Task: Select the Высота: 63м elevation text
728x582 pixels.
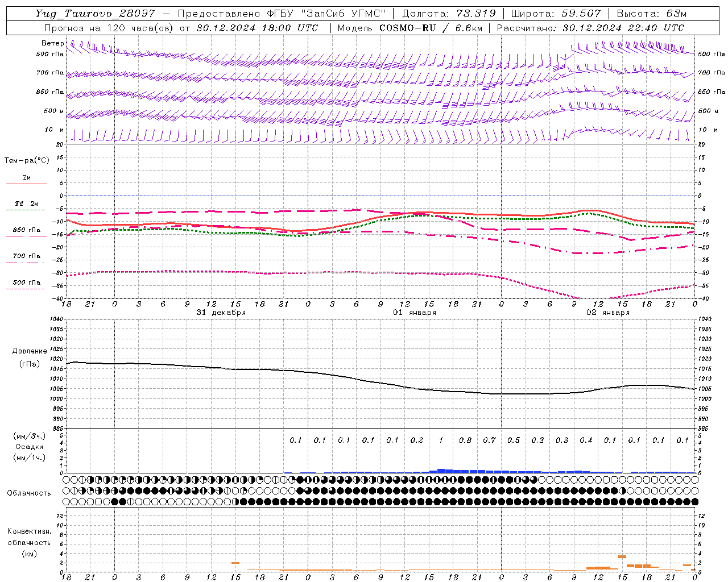Action: coord(651,14)
